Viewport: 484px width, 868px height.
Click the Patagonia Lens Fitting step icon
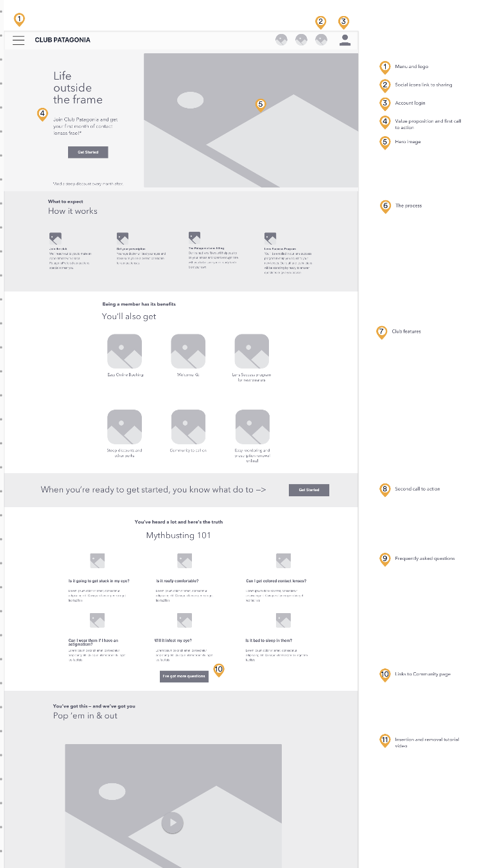tap(194, 238)
